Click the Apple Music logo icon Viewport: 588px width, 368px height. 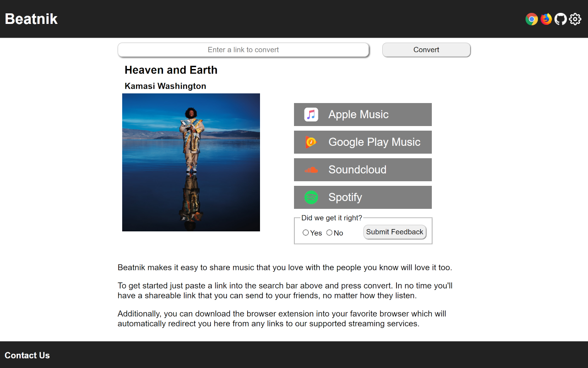point(311,115)
